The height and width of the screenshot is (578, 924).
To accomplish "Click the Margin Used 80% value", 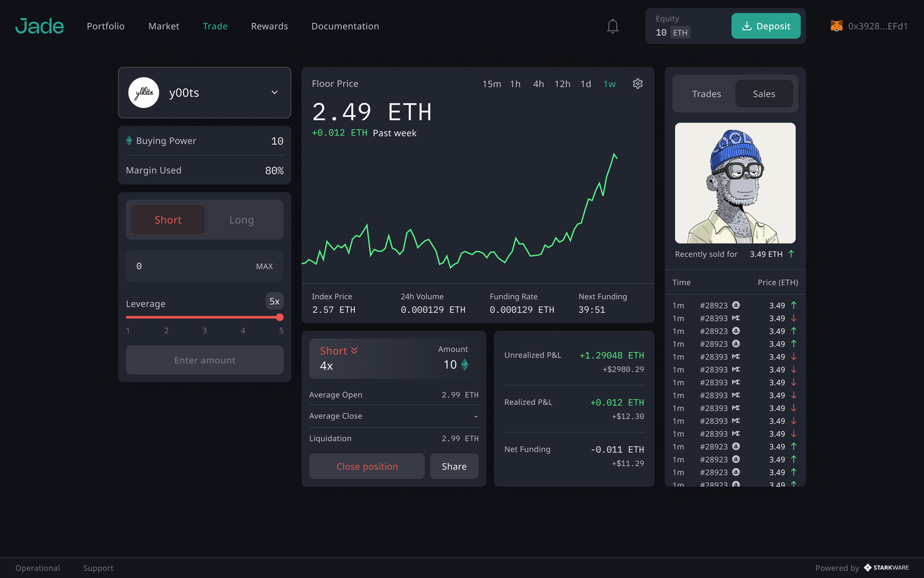I will coord(274,171).
